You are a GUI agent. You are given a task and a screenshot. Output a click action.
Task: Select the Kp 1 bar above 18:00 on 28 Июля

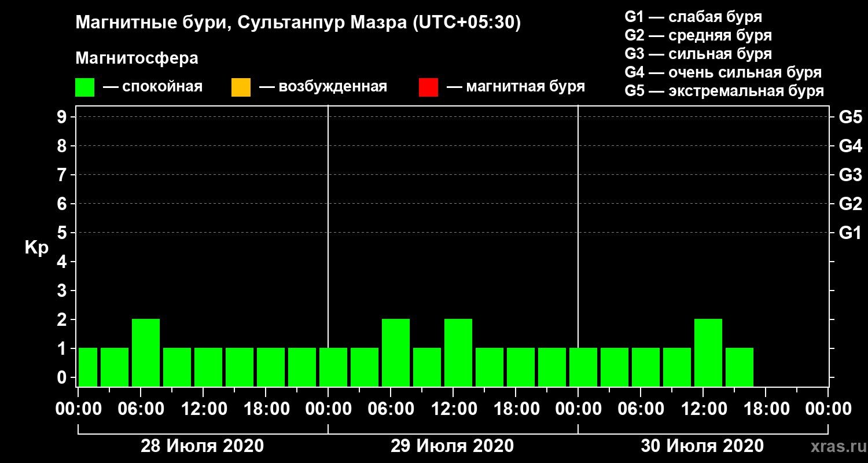(271, 367)
